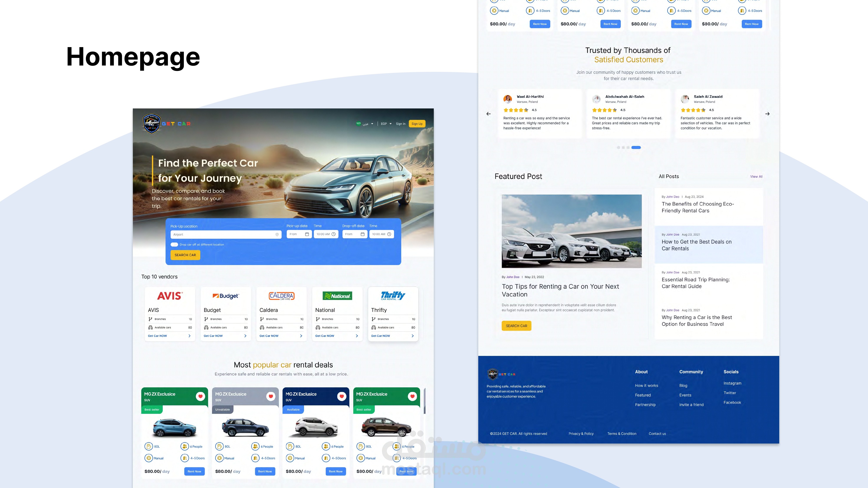Click next arrow in testimonials carousel
The width and height of the screenshot is (868, 488).
tap(767, 114)
